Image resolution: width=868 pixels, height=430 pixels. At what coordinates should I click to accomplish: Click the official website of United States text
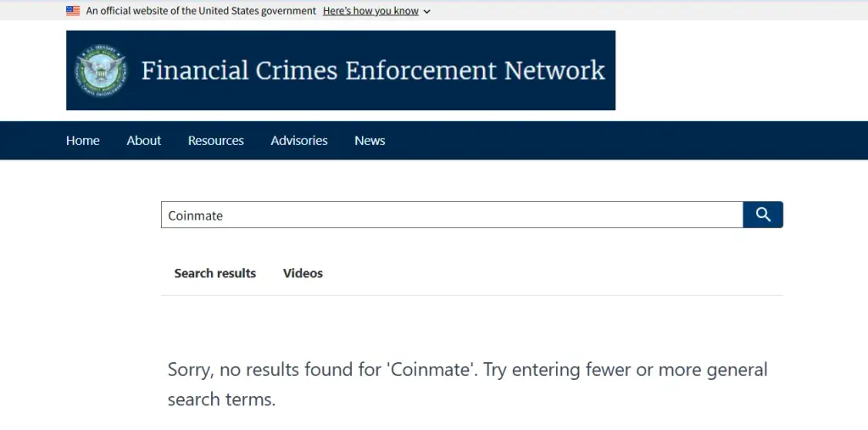tap(201, 10)
